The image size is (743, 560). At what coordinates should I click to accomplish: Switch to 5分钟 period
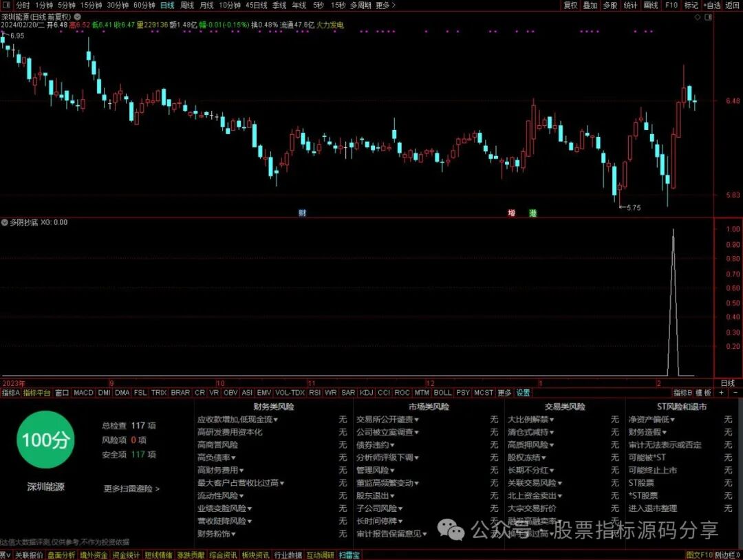point(67,6)
